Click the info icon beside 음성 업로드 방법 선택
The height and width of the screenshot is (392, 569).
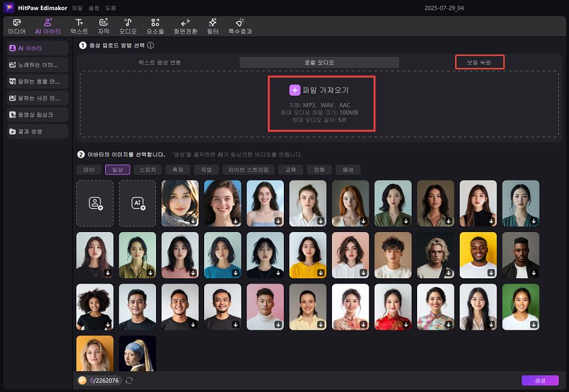click(x=151, y=45)
